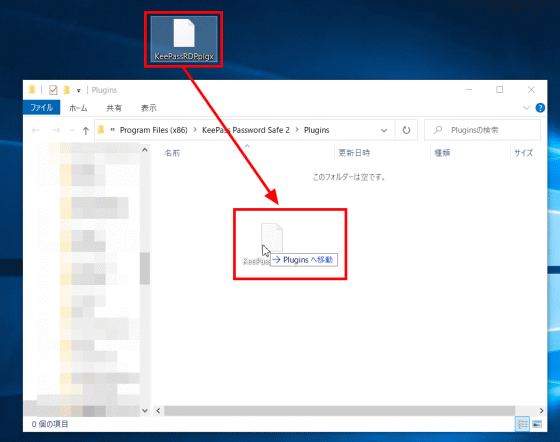
Task: Click the KeePass Password Safe 2 breadcrumb
Action: [x=246, y=130]
